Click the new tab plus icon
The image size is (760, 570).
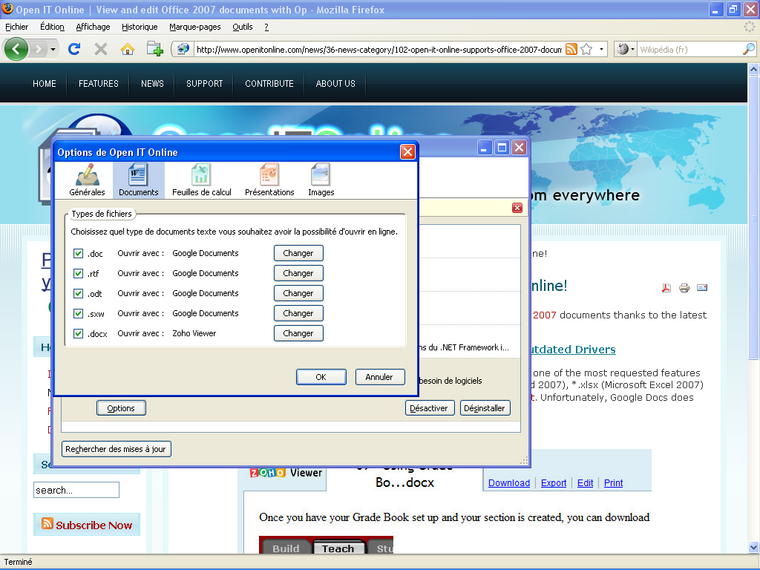coord(155,49)
